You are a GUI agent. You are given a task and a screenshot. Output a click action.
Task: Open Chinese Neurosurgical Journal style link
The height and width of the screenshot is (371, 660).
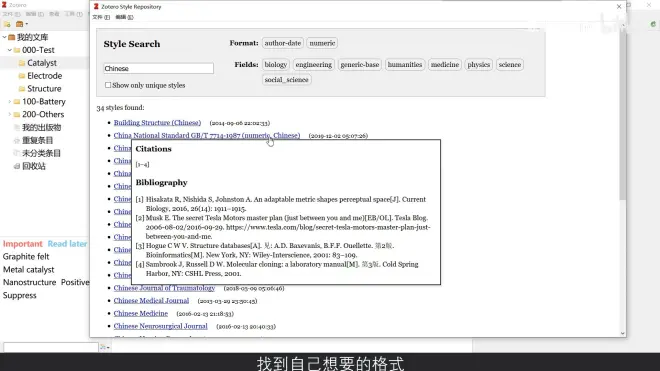(160, 326)
